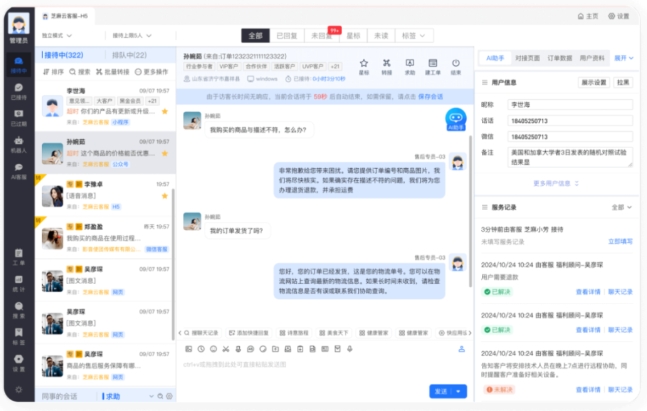Click the 昵称 input field showing 李世海

coord(570,105)
